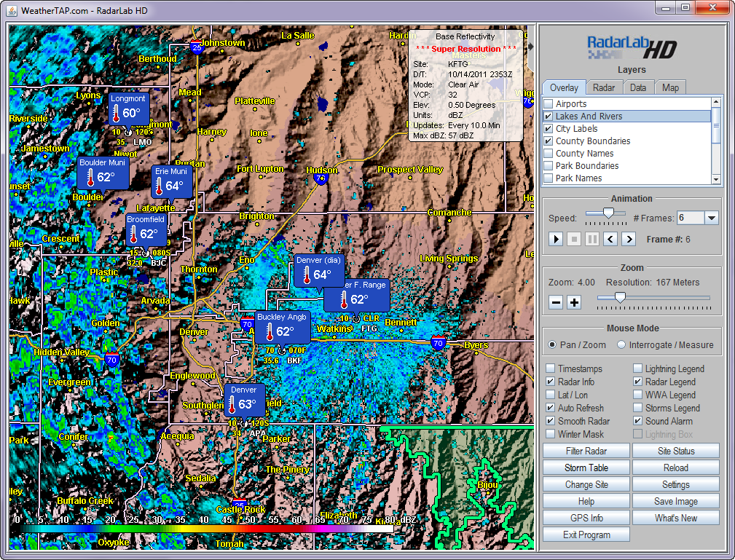Disable Auto Refresh
The height and width of the screenshot is (560, 735).
pos(550,409)
